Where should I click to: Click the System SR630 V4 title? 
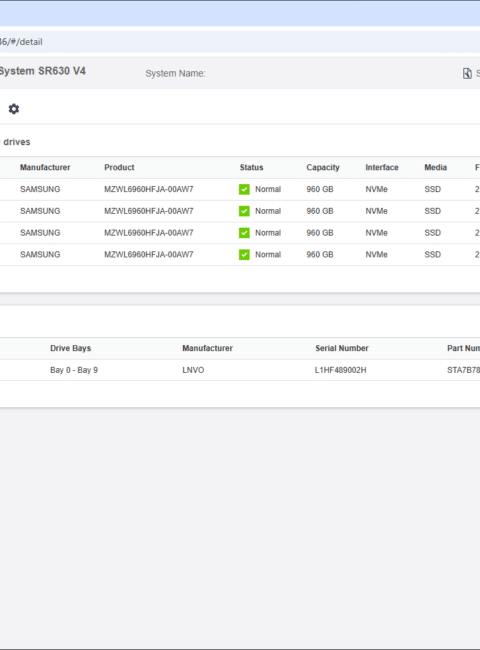click(42, 71)
